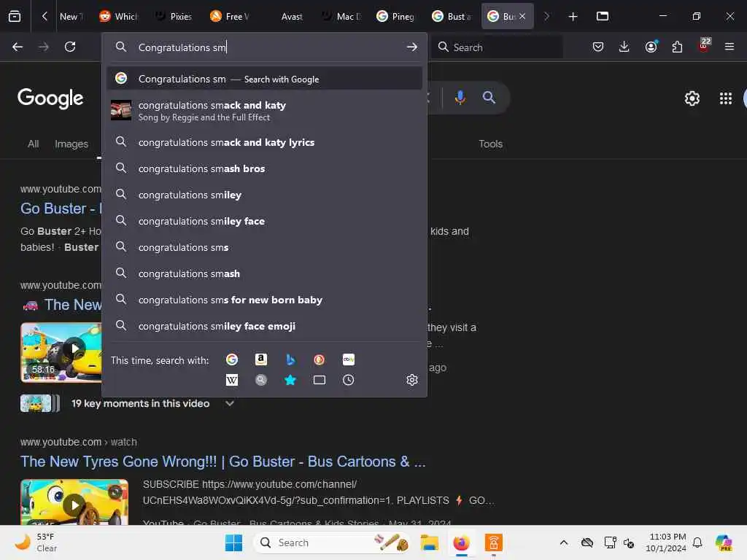Select suggestion 'congratulations smash'
Image resolution: width=747 pixels, height=560 pixels.
pyautogui.click(x=264, y=273)
